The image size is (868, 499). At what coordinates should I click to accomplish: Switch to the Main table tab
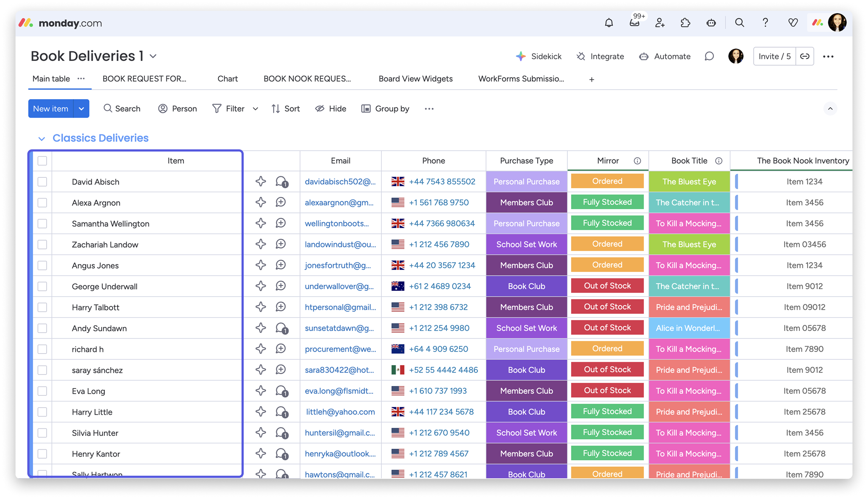[x=51, y=79]
